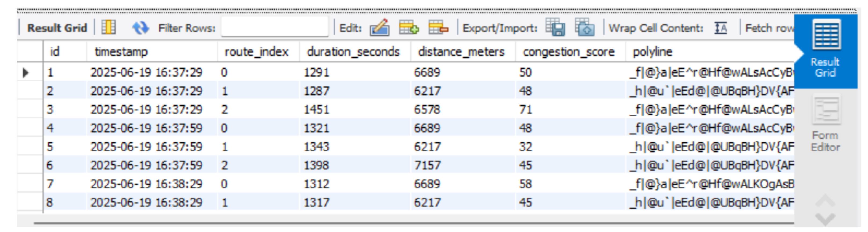Select the polyline cell in row id 7

point(710,184)
